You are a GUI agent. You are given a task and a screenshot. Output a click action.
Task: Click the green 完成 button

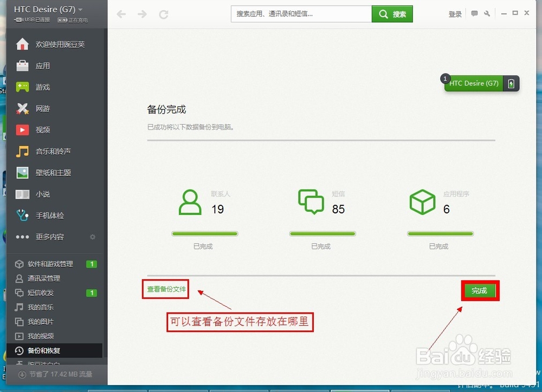point(480,290)
